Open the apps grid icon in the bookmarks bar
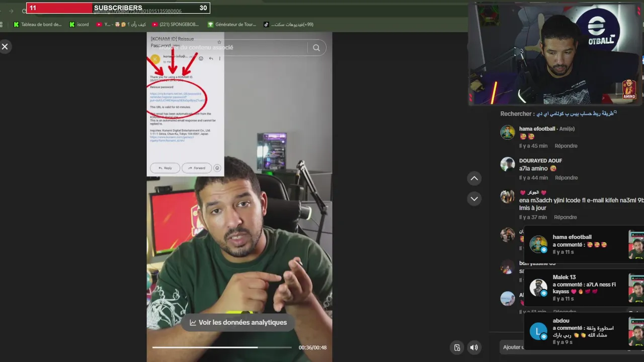Screen dimensions: 644x362 [x=2, y=24]
